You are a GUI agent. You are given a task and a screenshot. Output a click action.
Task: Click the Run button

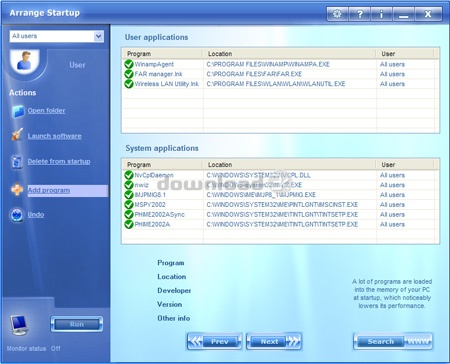[x=77, y=324]
